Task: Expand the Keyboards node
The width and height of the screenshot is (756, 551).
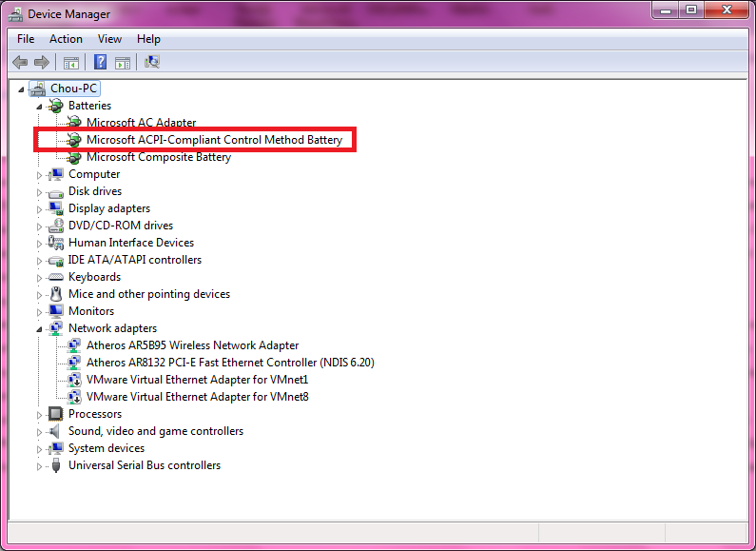Action: coord(39,278)
